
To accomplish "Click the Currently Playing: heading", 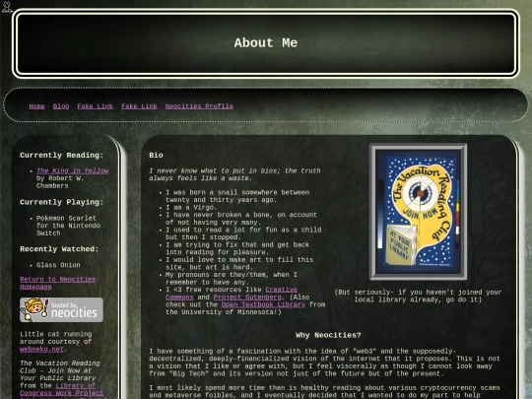I will (x=61, y=202).
